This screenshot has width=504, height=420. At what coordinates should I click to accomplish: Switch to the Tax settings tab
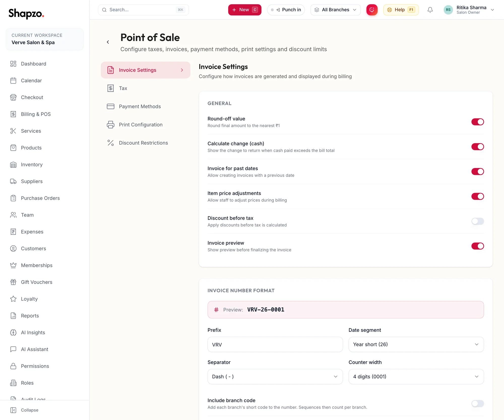click(x=145, y=88)
